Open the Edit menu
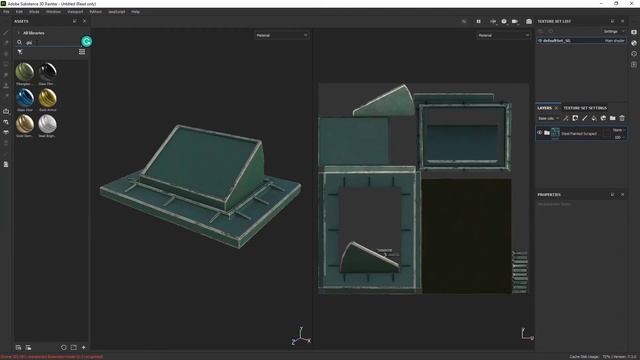The width and height of the screenshot is (640, 360). (19, 12)
